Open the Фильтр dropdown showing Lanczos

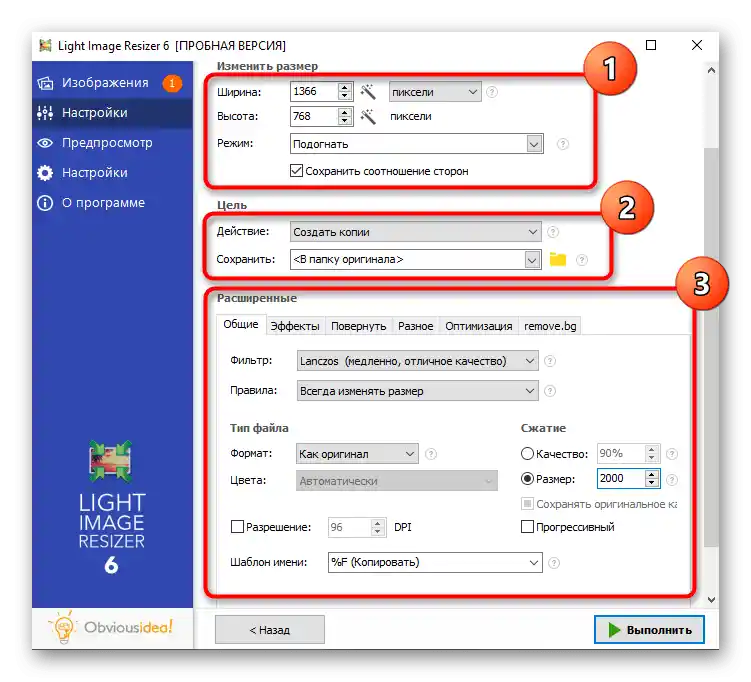(x=418, y=361)
